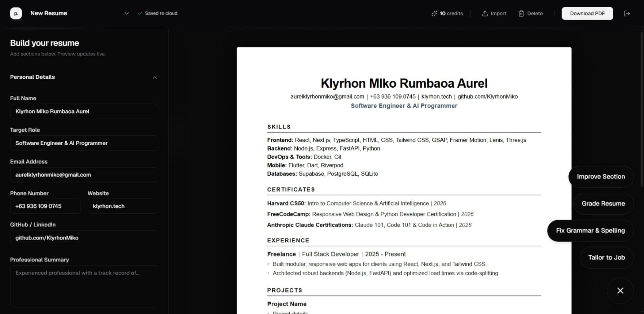644x314 pixels.
Task: Click the Full Name input field
Action: [84, 111]
